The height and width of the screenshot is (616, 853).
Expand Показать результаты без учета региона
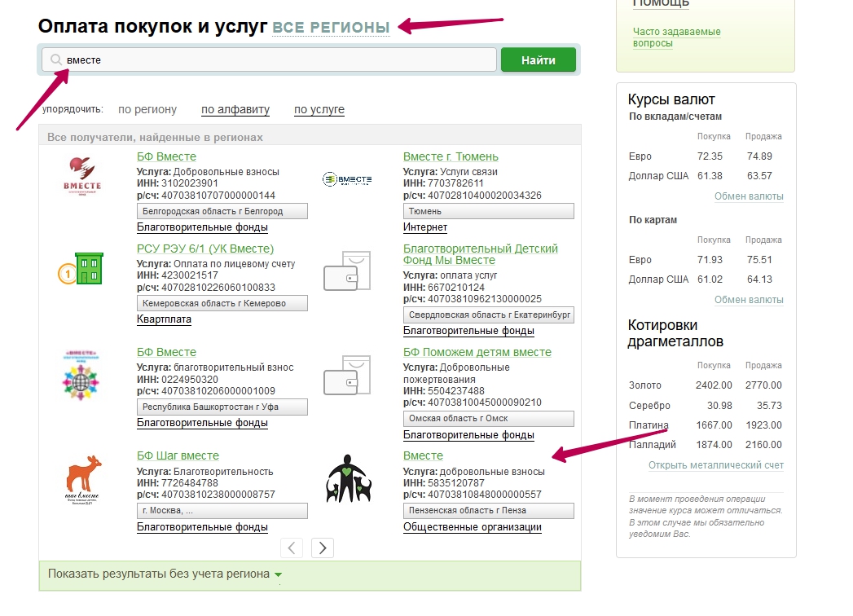coord(165,574)
